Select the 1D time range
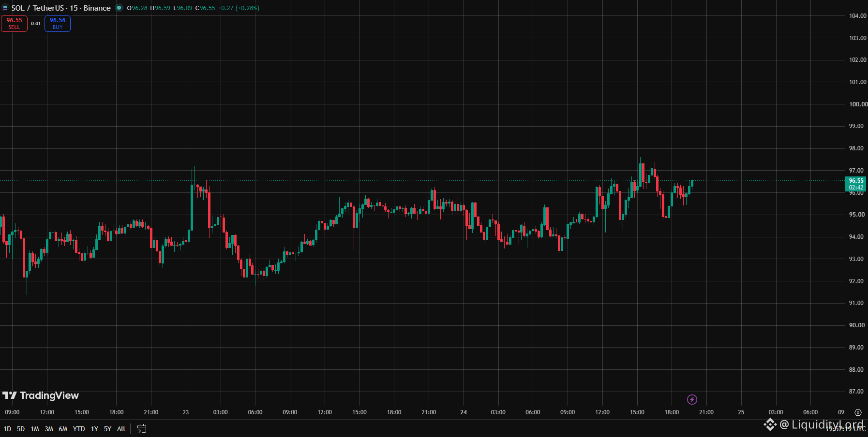868x437 pixels. 7,429
